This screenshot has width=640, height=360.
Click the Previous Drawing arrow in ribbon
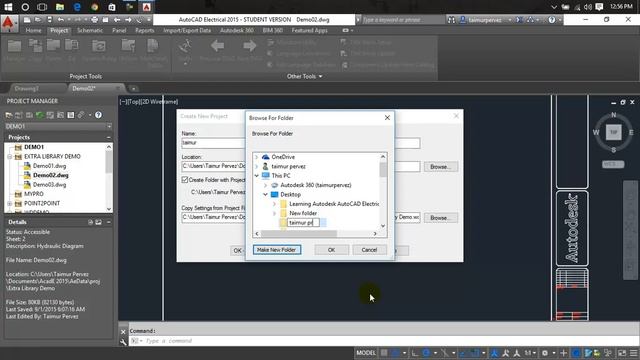pyautogui.click(x=218, y=46)
